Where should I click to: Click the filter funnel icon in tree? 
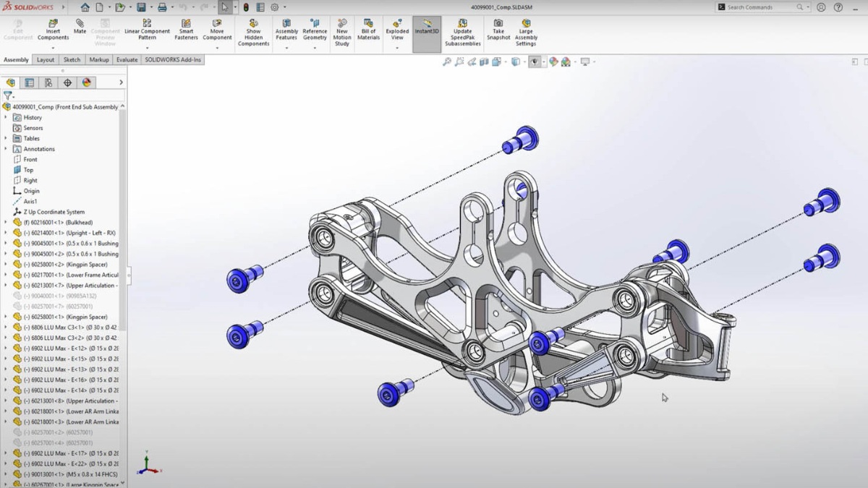click(8, 95)
